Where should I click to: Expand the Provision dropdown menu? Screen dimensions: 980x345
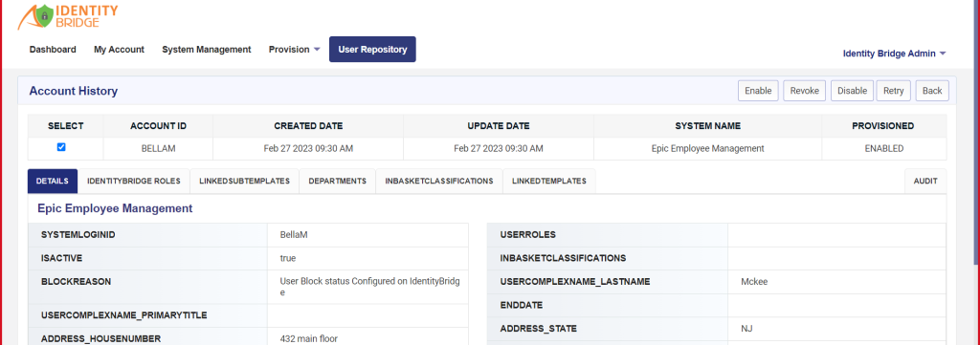[295, 50]
